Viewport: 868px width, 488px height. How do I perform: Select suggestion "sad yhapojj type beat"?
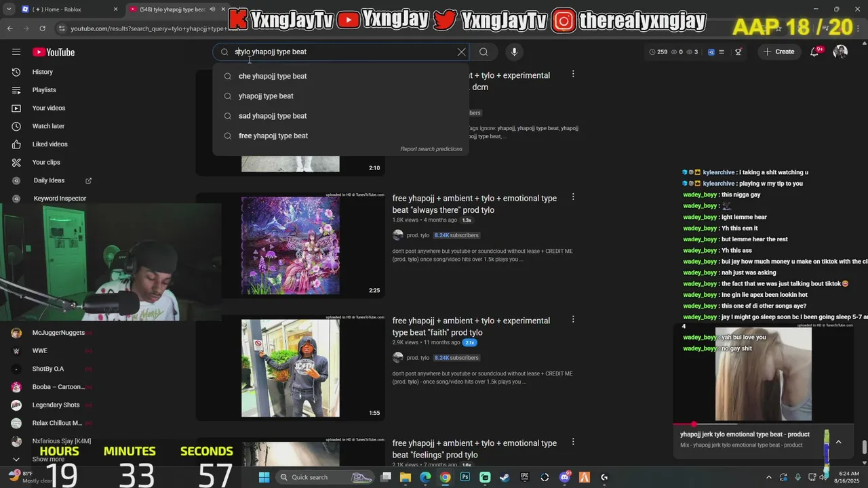coord(340,116)
